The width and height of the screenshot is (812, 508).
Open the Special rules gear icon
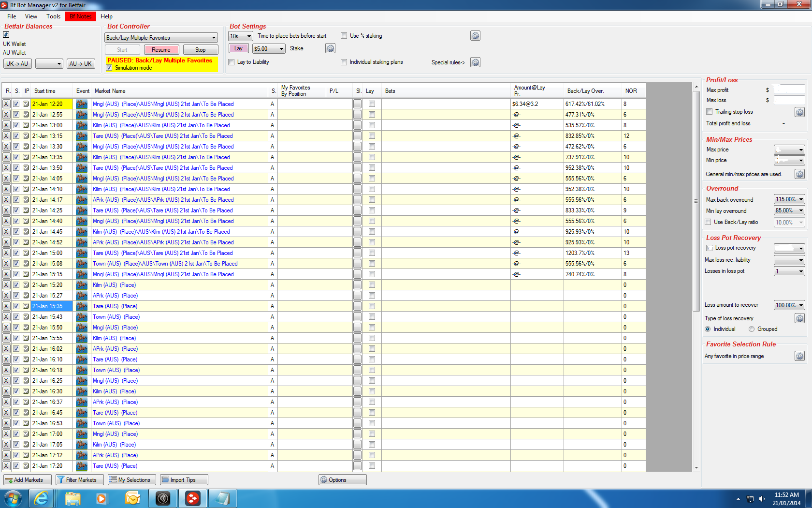(x=475, y=62)
